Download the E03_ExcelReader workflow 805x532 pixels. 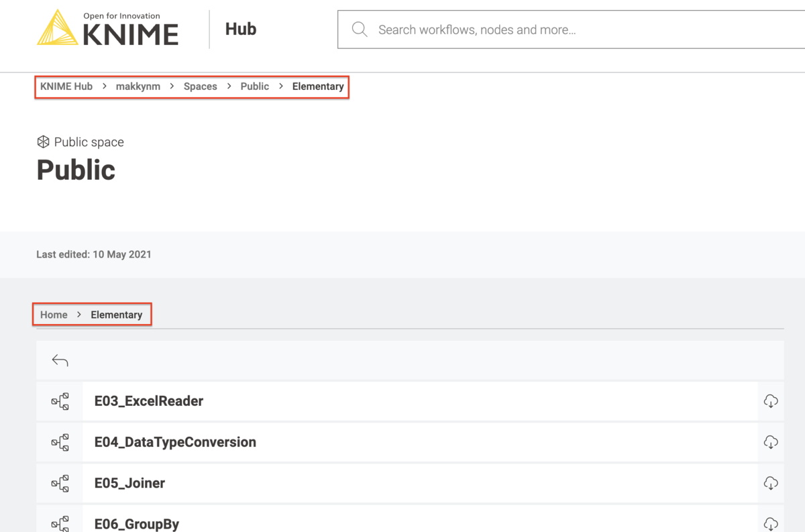pyautogui.click(x=771, y=401)
